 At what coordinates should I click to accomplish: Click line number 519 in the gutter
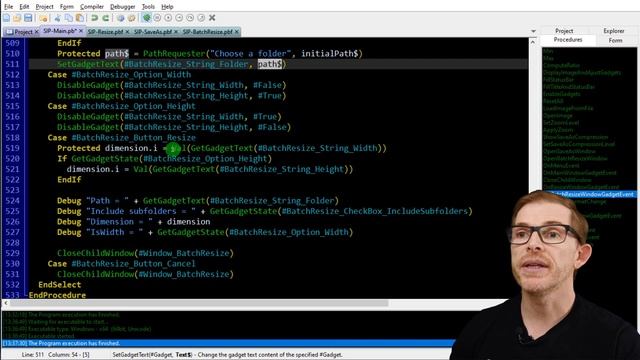tap(13, 148)
